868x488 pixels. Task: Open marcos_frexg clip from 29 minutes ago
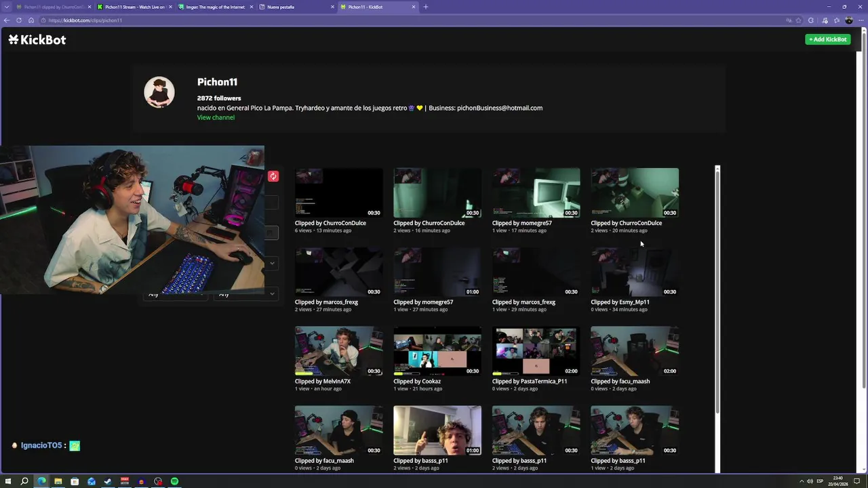click(536, 272)
